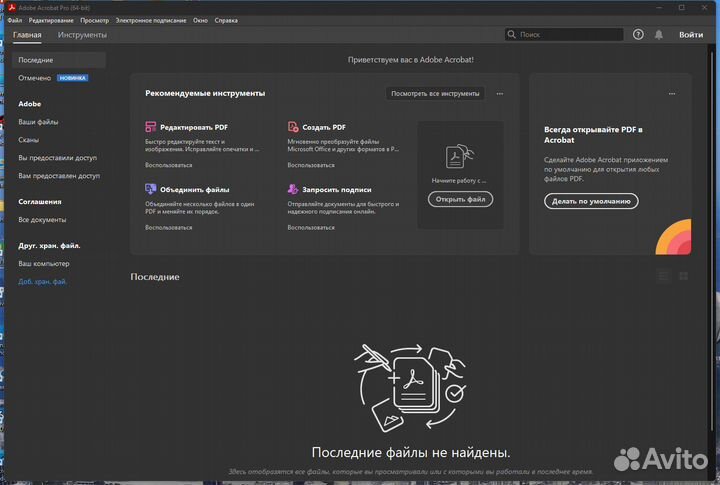Click the Войти sign-in button

point(691,34)
